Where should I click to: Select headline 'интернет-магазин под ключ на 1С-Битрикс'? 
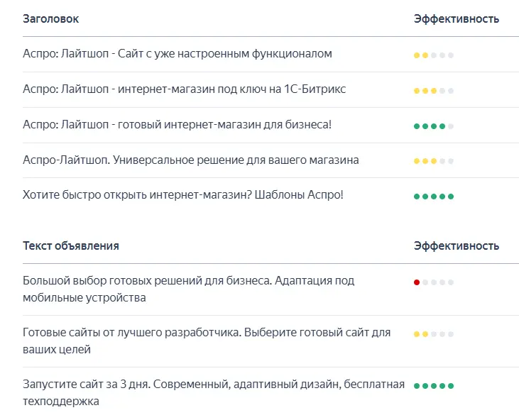(x=185, y=89)
